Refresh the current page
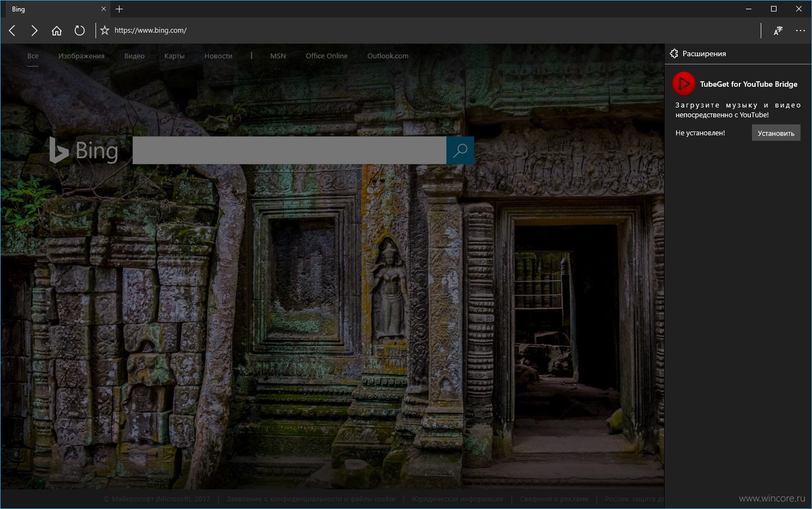Viewport: 812px width, 509px height. pyautogui.click(x=80, y=31)
